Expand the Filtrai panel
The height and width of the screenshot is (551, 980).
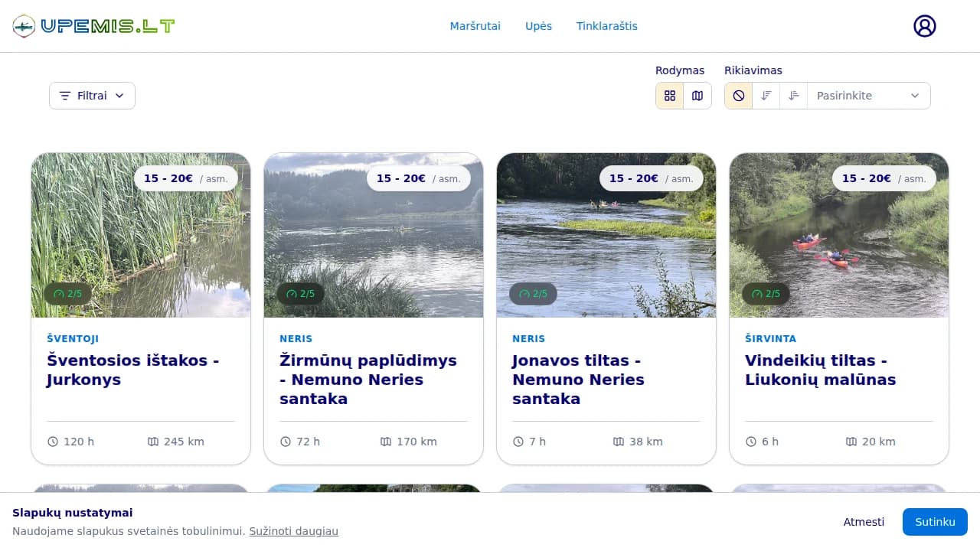(x=92, y=96)
